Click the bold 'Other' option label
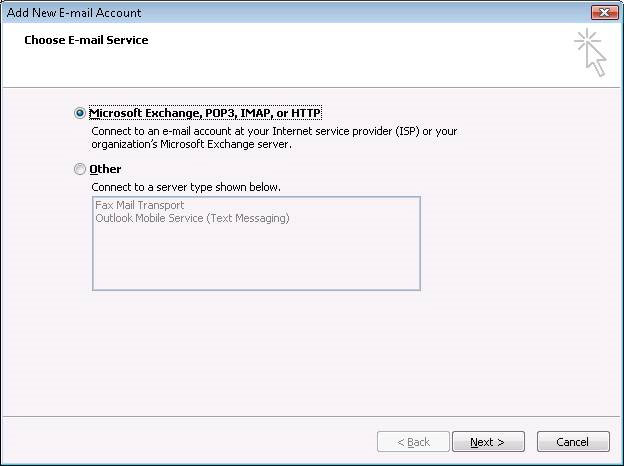This screenshot has height=466, width=624. [x=105, y=169]
